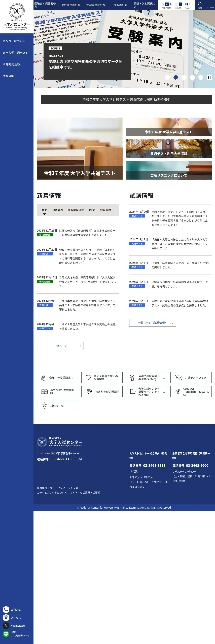Image resolution: width=215 pixels, height=644 pixels.
Task: Go to third slideshow dot
Action: coord(184,78)
